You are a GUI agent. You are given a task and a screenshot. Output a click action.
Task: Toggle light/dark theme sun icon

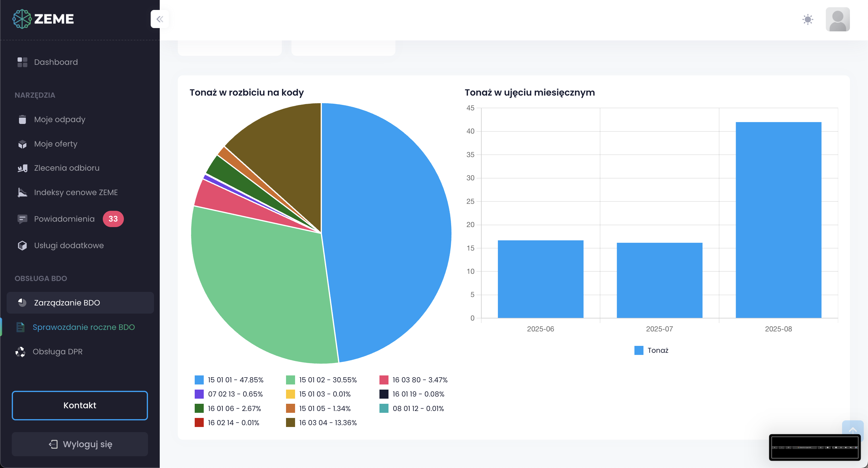pos(808,19)
